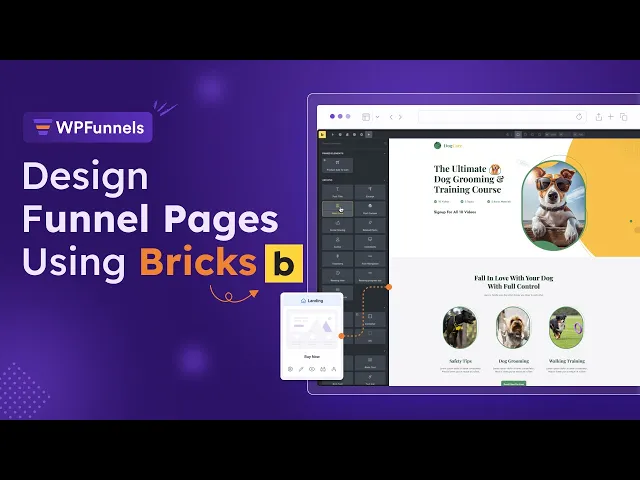Click the yellow Bricks logo in the builder toolbar
Image resolution: width=640 pixels, height=480 pixels.
(x=322, y=134)
